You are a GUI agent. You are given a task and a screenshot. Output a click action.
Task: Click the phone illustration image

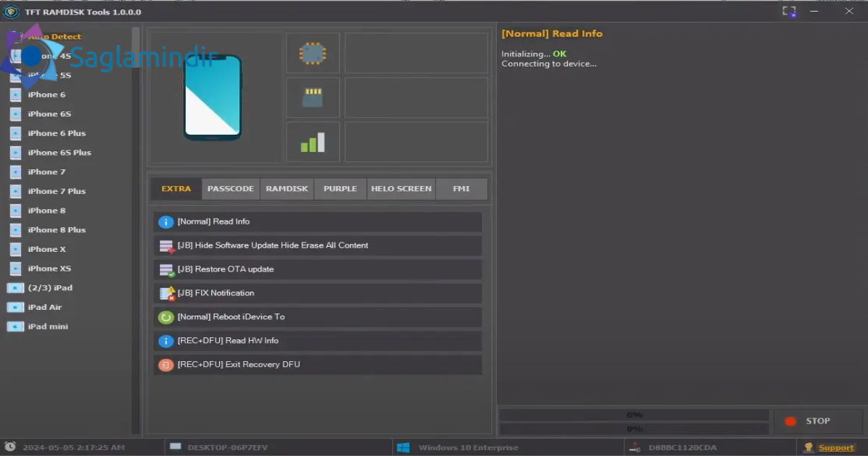click(213, 98)
